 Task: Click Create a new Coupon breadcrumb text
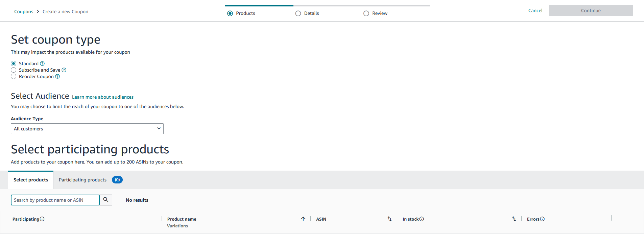65,11
